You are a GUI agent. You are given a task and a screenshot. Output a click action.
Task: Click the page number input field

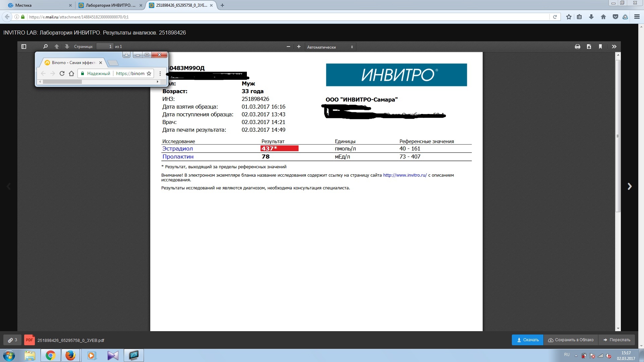point(105,47)
